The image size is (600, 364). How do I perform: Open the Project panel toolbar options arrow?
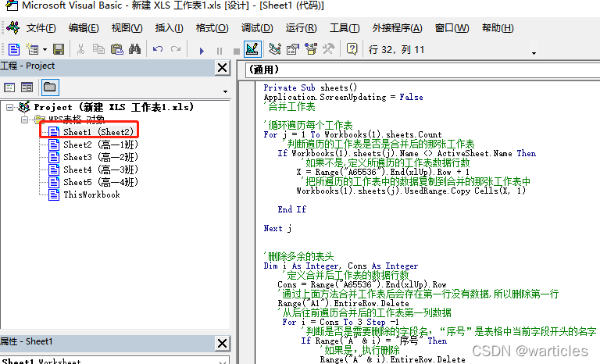[x=225, y=91]
